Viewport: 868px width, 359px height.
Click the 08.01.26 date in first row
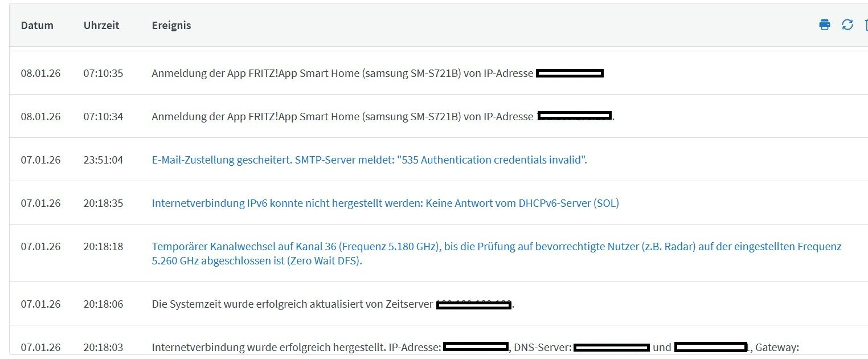(40, 74)
